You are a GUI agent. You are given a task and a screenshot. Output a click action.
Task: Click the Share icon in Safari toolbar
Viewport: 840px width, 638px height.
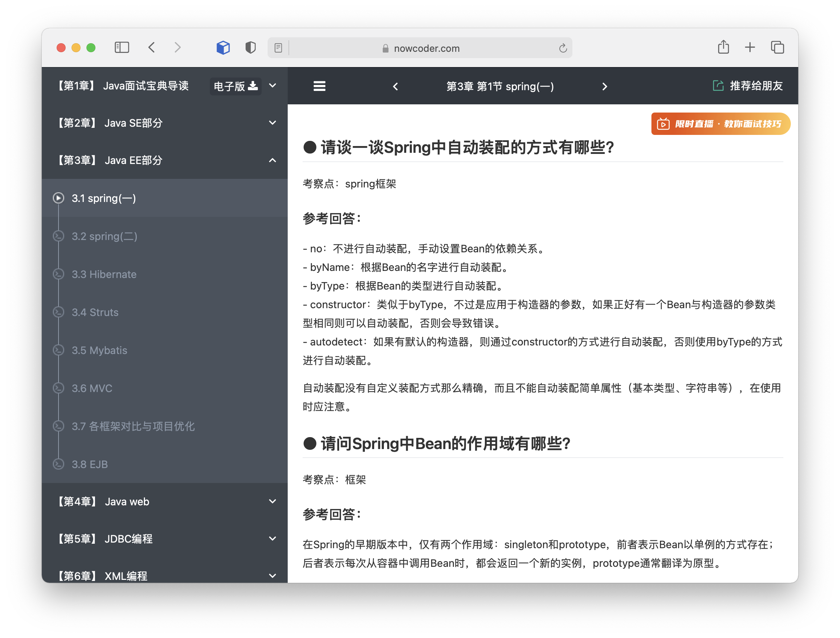(x=723, y=47)
